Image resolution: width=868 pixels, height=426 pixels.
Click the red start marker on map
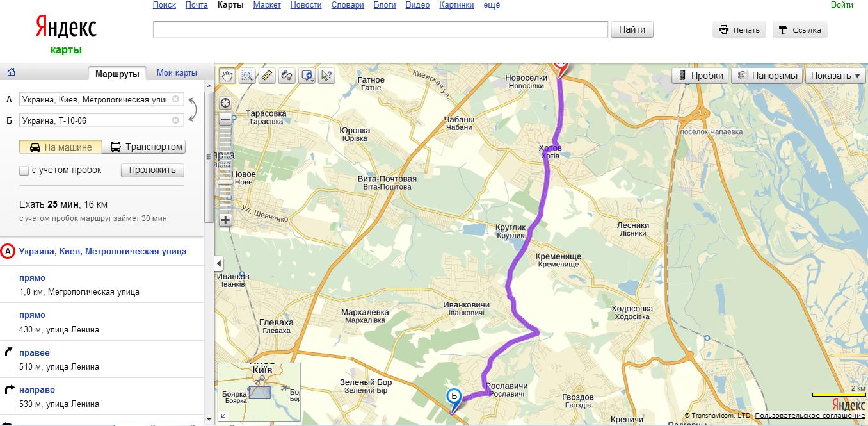[561, 69]
